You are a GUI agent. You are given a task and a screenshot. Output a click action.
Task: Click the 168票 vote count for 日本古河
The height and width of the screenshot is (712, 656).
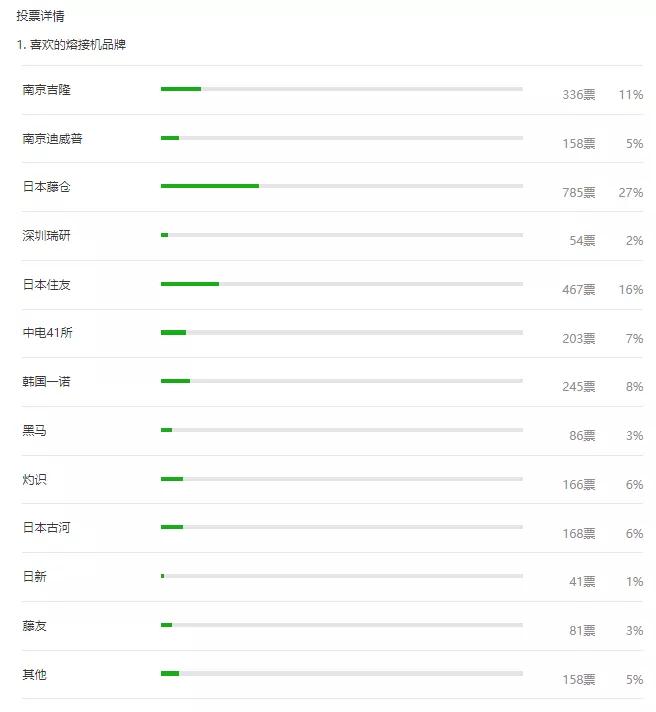coord(578,534)
